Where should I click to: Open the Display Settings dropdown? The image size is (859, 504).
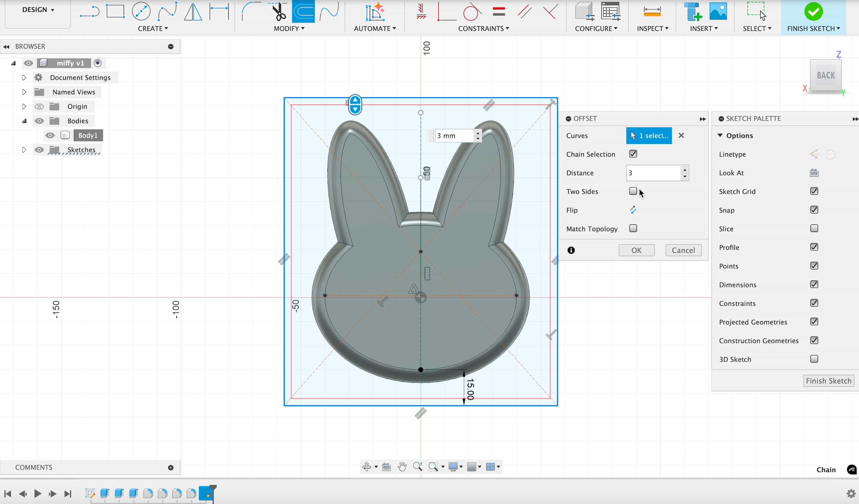pos(455,467)
